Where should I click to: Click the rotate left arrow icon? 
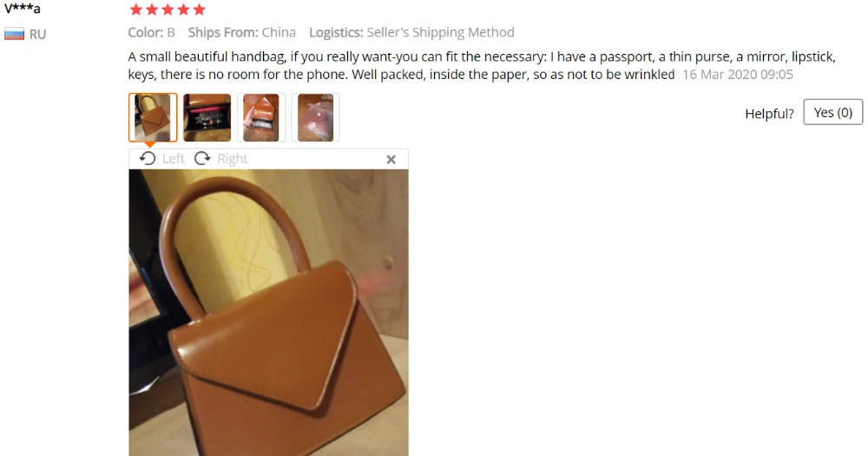click(148, 158)
